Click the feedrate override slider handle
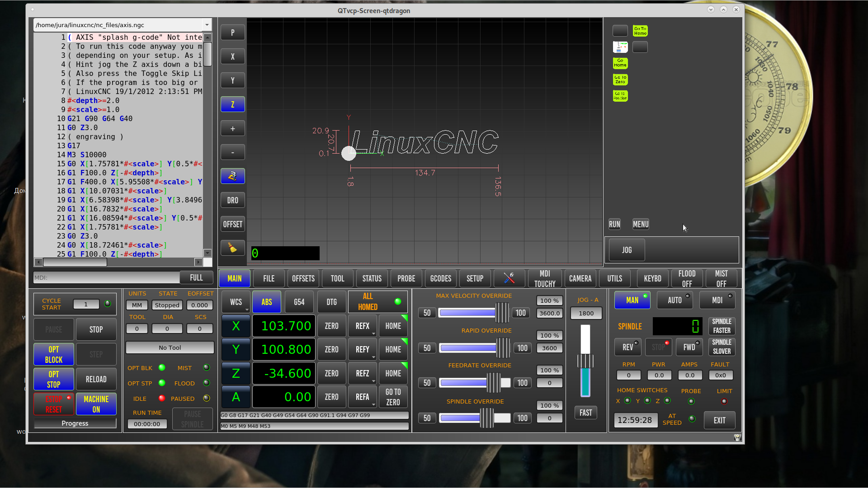The height and width of the screenshot is (488, 868). point(494,383)
